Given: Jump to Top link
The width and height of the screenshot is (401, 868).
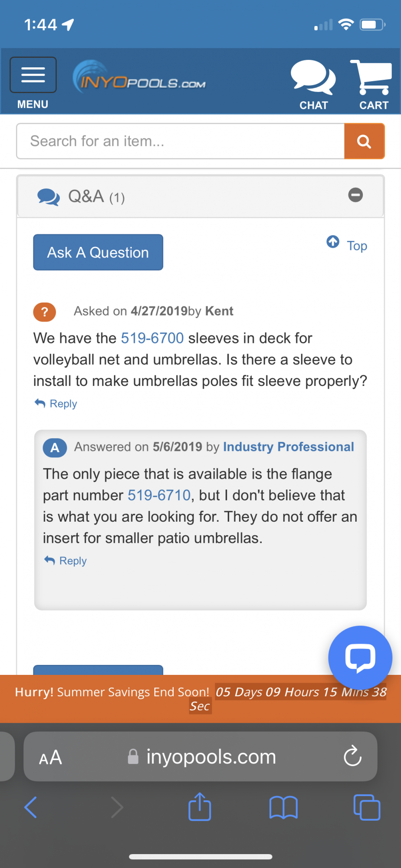Looking at the screenshot, I should click(x=347, y=244).
